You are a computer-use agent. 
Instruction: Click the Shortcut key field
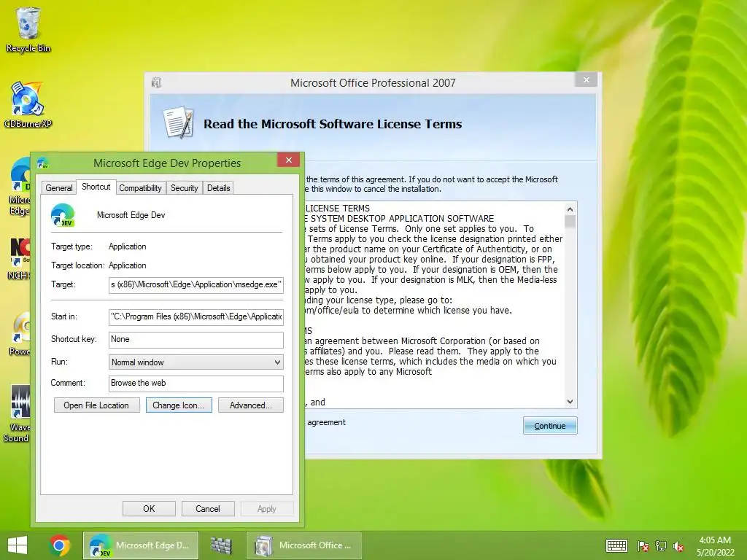196,340
